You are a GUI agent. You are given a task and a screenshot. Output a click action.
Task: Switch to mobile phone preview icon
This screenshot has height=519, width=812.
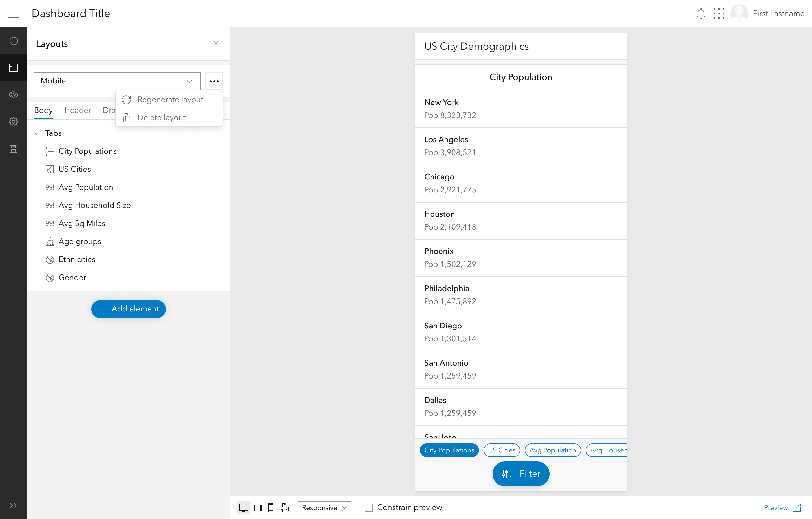(x=270, y=507)
